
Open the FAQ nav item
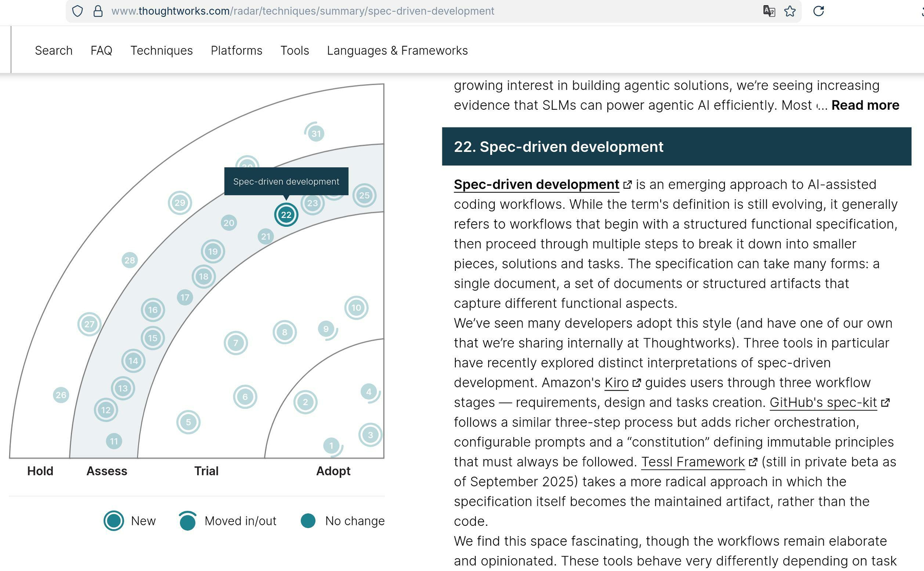tap(102, 50)
